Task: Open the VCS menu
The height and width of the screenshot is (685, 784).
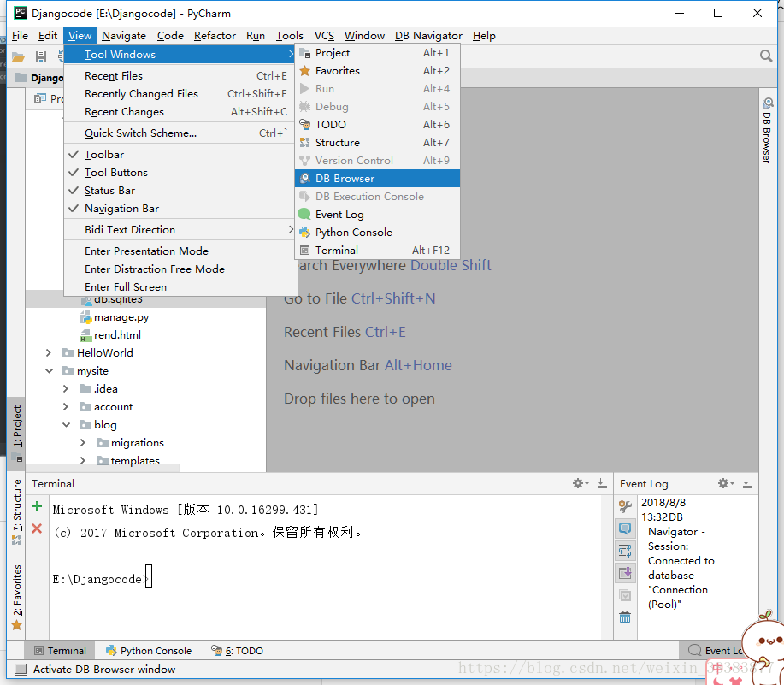Action: [x=324, y=36]
